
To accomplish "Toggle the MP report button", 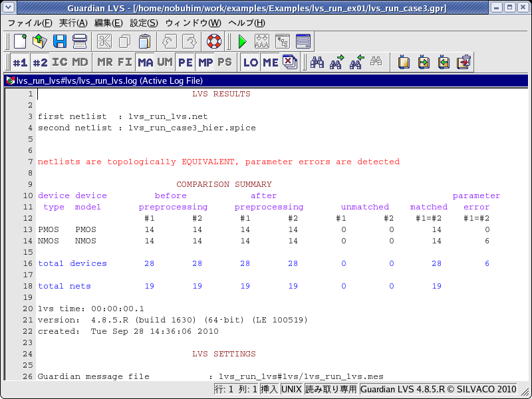I will pos(205,62).
